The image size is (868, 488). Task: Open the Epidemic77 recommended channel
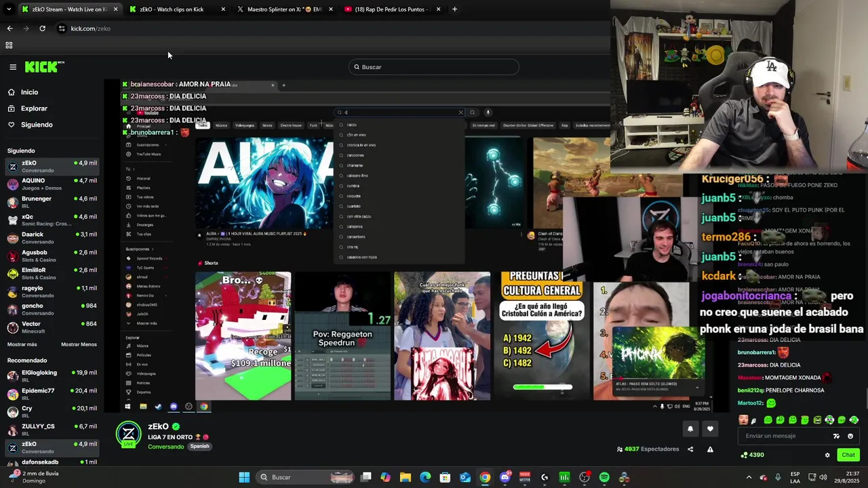(x=52, y=394)
